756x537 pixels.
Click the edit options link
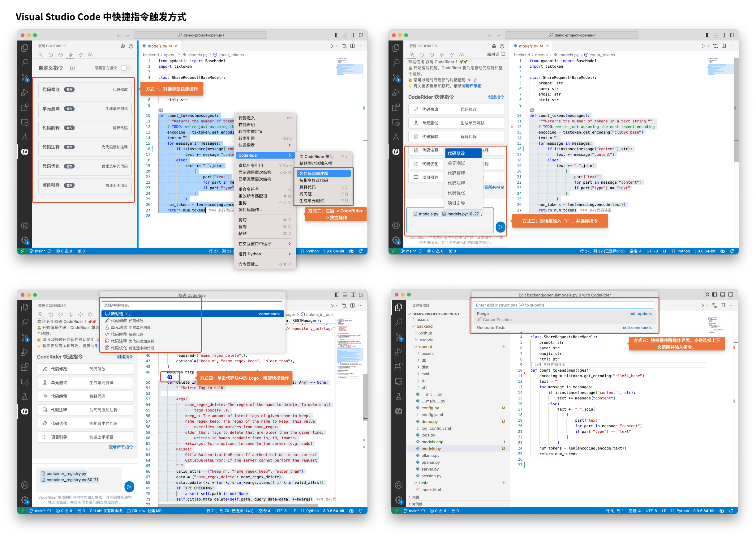pos(640,314)
